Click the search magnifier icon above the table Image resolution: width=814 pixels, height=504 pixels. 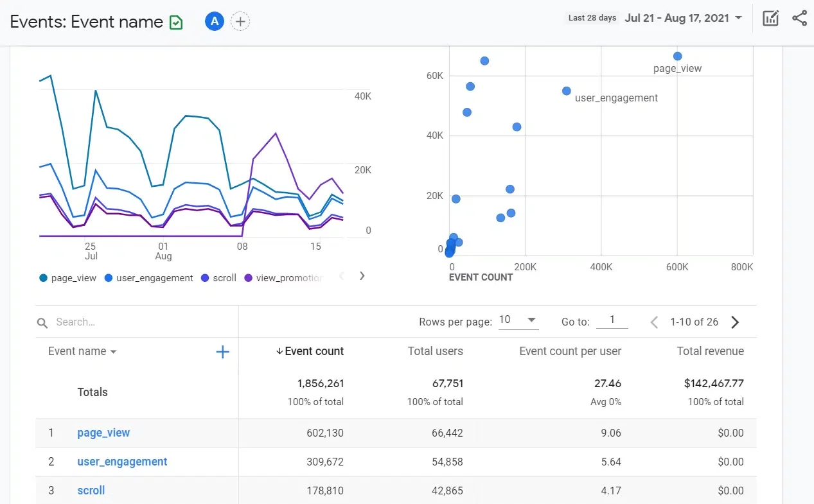click(41, 322)
